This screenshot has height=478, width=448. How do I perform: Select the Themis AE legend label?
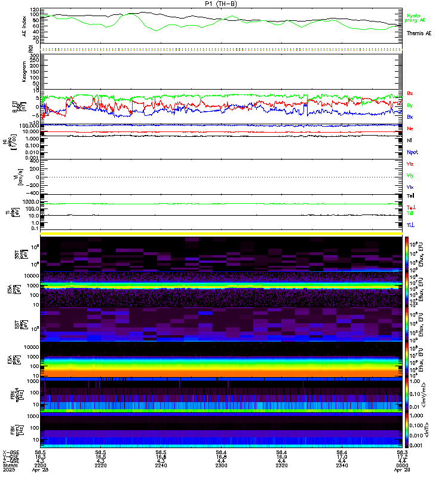click(x=419, y=33)
